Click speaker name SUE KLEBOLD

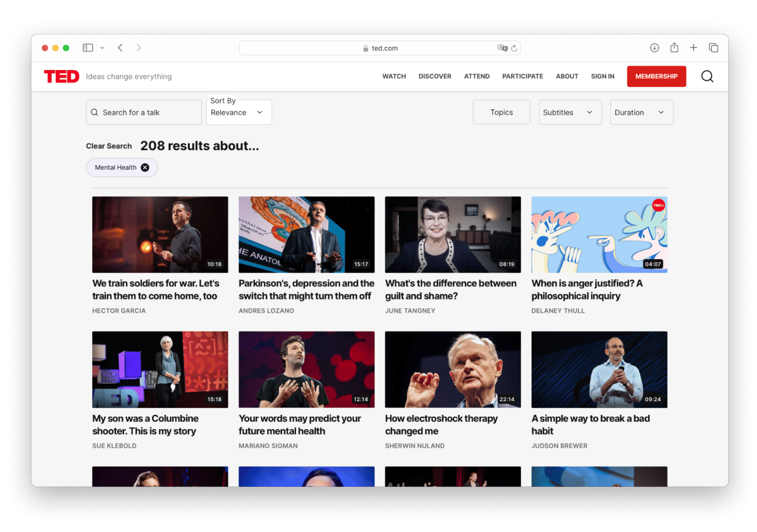tap(115, 446)
